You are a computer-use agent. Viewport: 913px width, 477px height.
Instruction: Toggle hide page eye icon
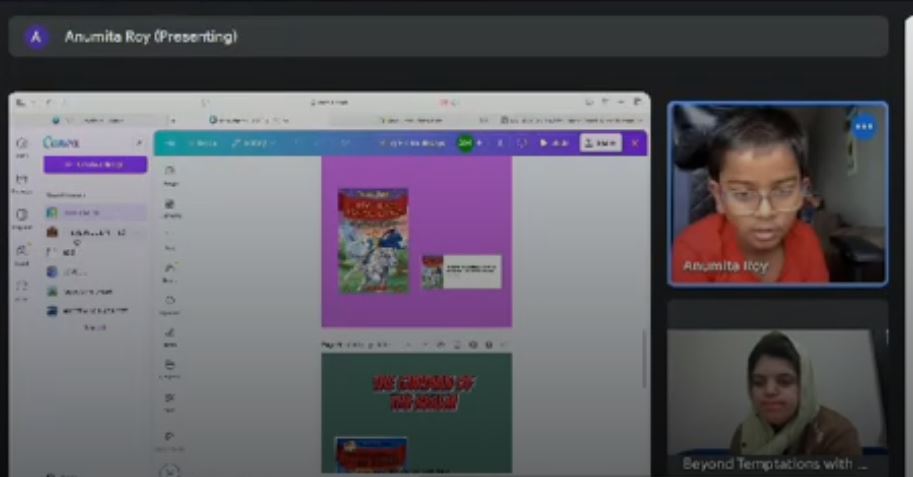(x=441, y=345)
